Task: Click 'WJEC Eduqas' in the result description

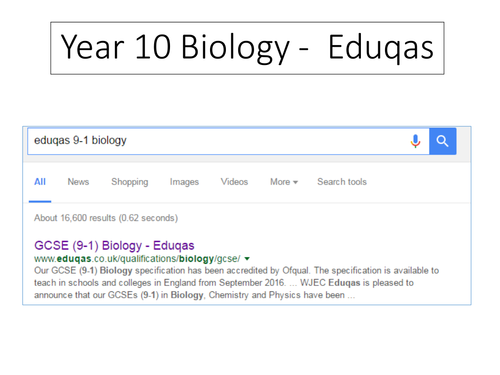Action: tap(330, 283)
